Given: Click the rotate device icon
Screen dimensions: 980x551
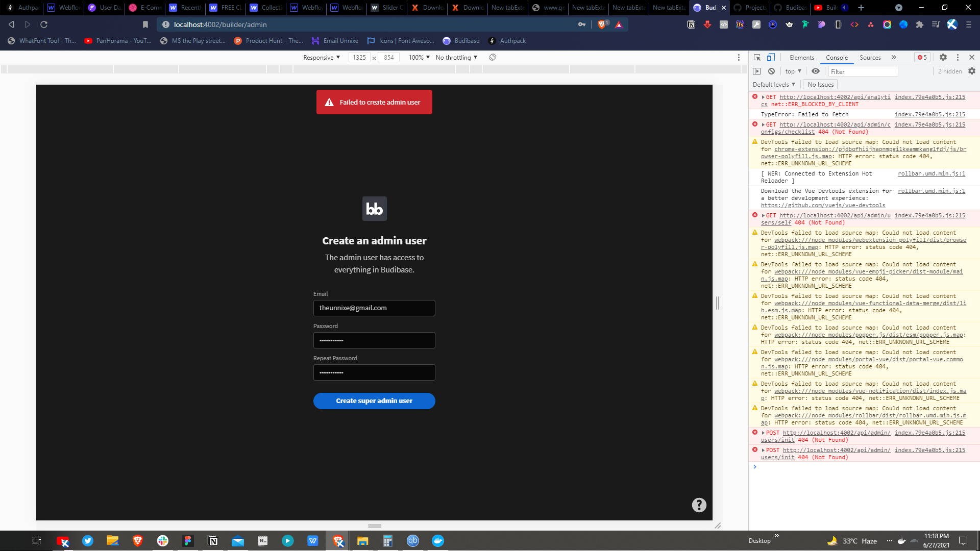Looking at the screenshot, I should [493, 57].
